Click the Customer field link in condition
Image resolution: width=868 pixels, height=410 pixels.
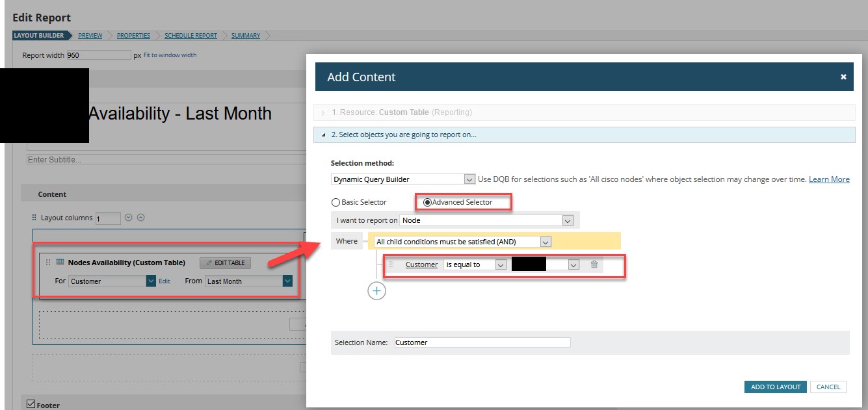pos(421,264)
